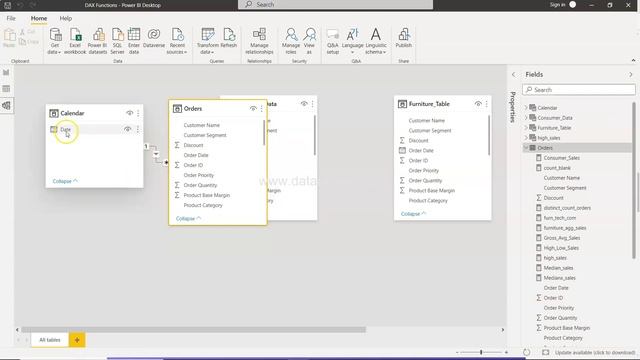Screen dimensions: 640x360
Task: Switch to Model view in sidebar
Action: click(x=6, y=105)
